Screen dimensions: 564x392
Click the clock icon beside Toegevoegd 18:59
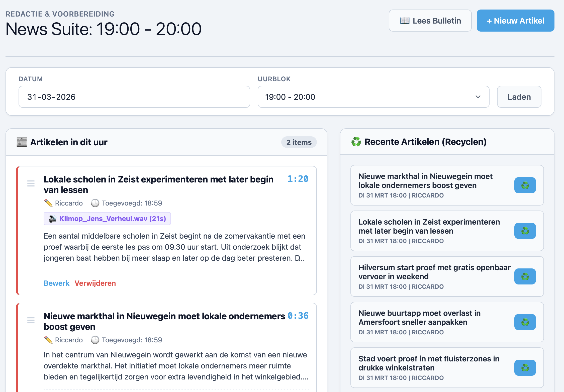(x=95, y=203)
